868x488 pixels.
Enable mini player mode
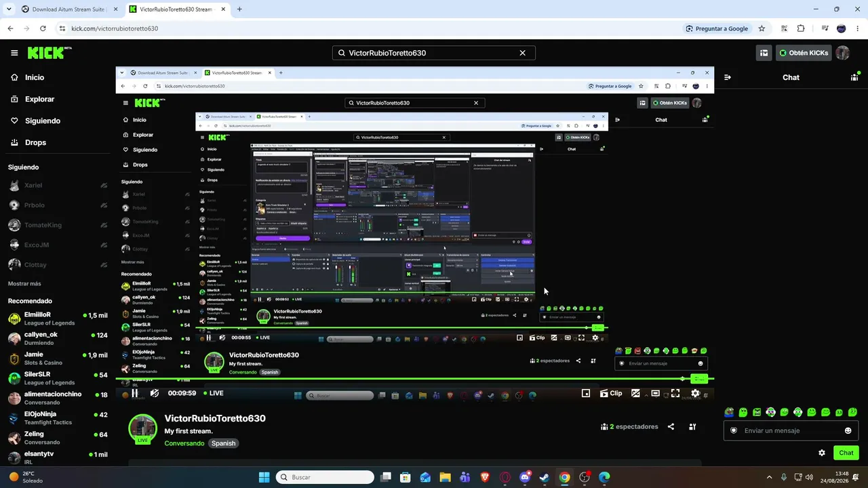(x=586, y=393)
